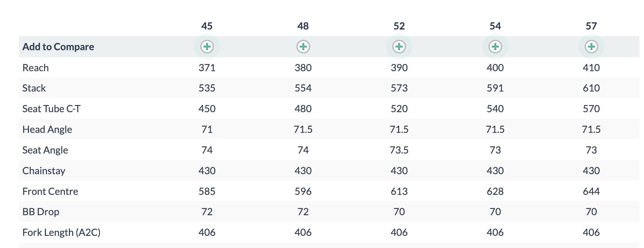644x248 pixels.
Task: Add size 52 to compare
Action: click(x=399, y=47)
